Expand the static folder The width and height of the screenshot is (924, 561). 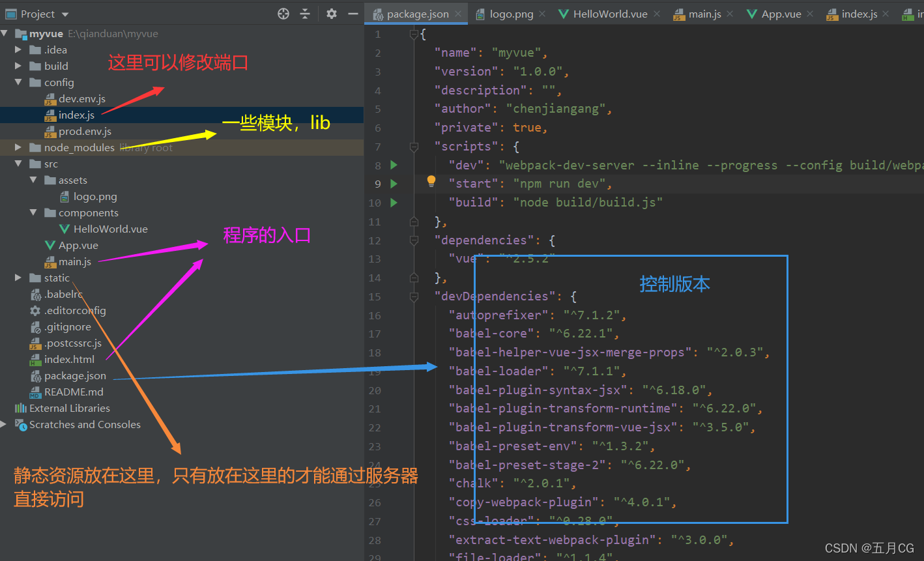coord(18,278)
